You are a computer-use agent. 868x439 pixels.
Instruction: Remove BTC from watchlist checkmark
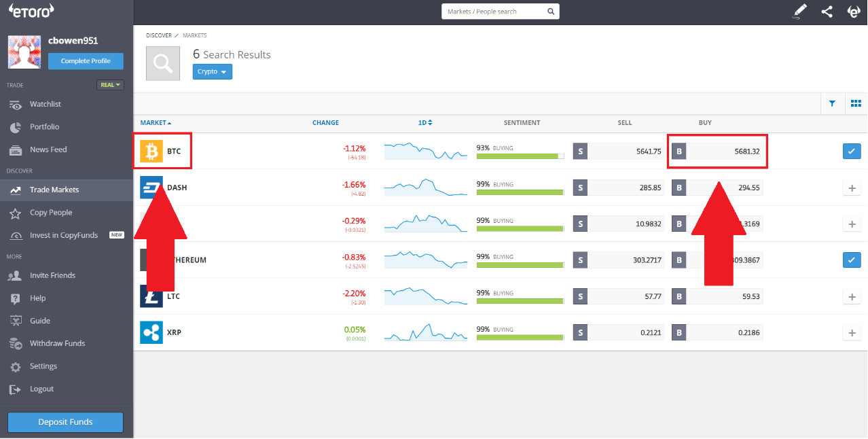pyautogui.click(x=852, y=151)
